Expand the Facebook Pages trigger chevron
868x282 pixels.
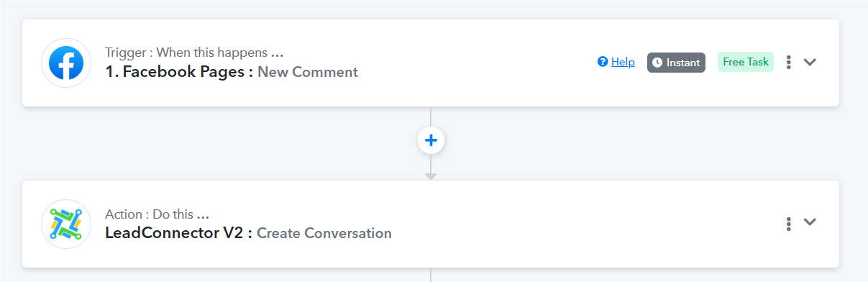(810, 63)
